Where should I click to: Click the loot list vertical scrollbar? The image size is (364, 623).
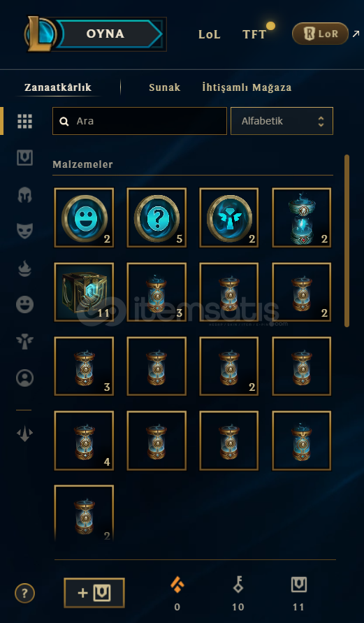(347, 241)
